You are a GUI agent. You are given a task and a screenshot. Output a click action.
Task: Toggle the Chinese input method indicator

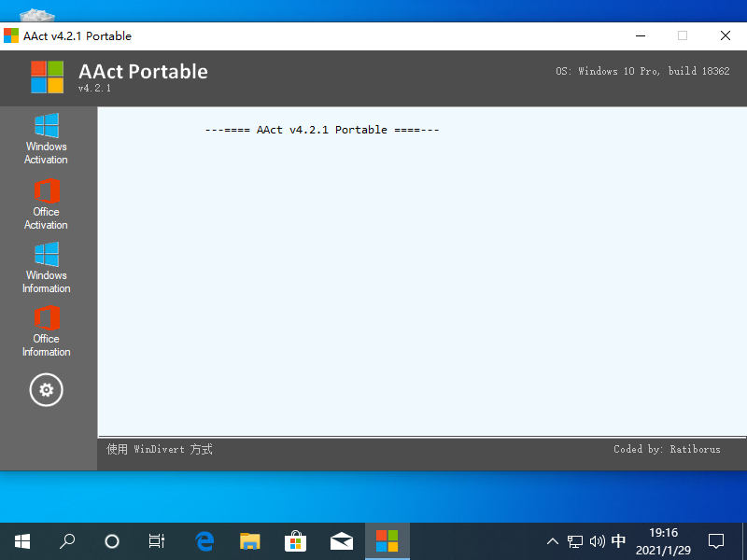tap(619, 541)
